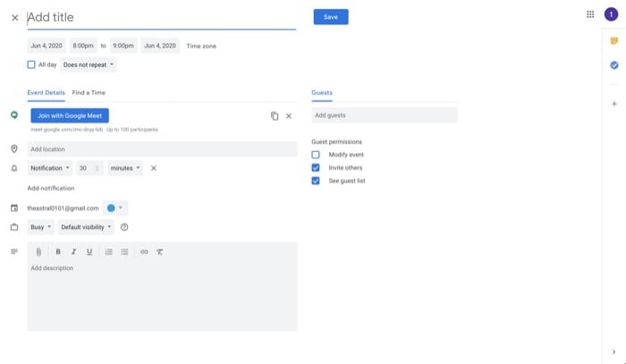
Task: Open Google Keep from side panel
Action: pyautogui.click(x=614, y=41)
